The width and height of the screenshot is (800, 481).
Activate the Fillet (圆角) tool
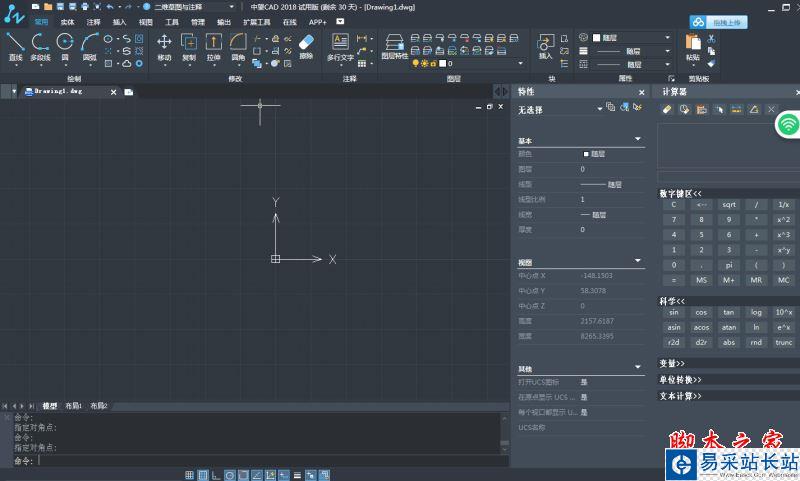(x=238, y=46)
